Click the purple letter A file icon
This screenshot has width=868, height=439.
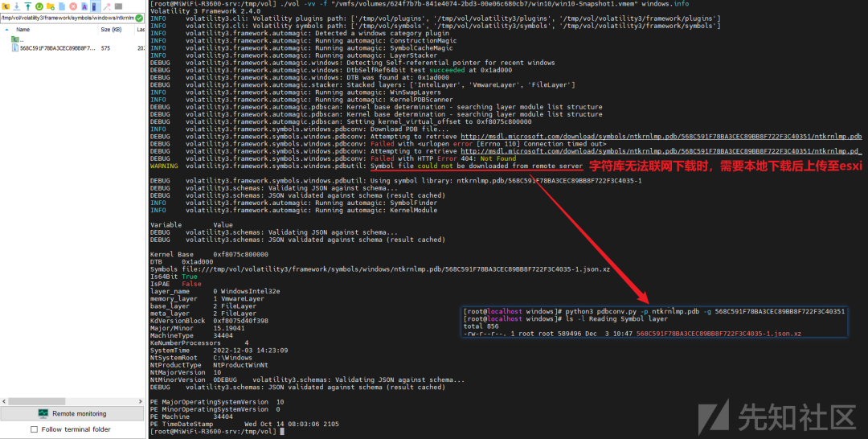tap(84, 6)
